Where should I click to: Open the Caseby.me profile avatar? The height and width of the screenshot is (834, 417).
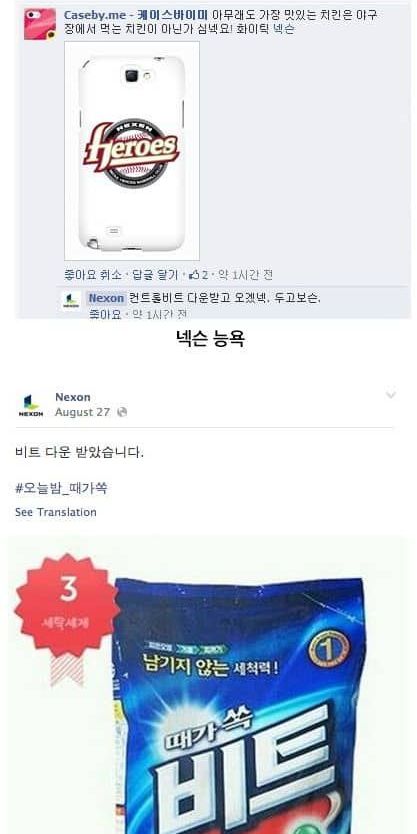(x=40, y=24)
